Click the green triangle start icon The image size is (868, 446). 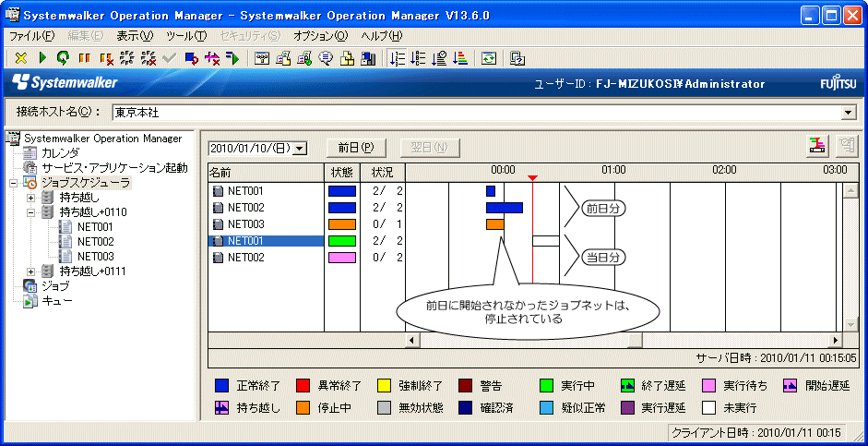tap(42, 58)
